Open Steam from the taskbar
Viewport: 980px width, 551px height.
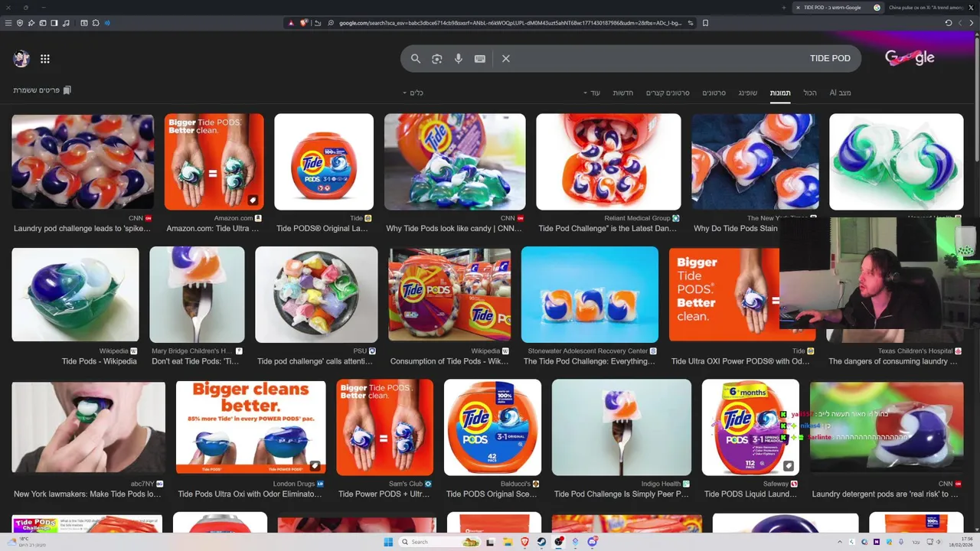[541, 542]
